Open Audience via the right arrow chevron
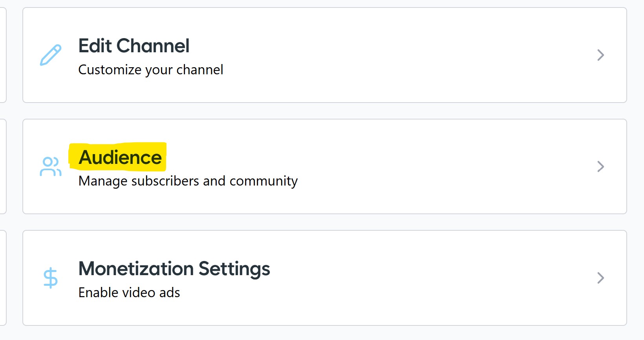The height and width of the screenshot is (340, 644). pos(600,167)
